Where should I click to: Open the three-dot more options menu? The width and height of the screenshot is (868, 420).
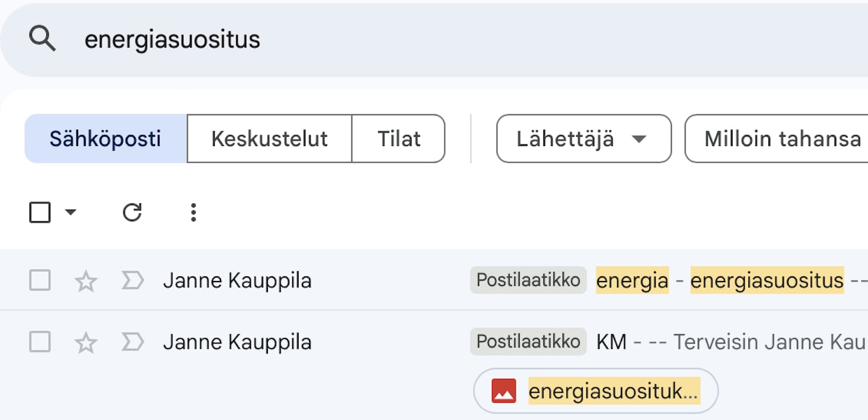[193, 213]
